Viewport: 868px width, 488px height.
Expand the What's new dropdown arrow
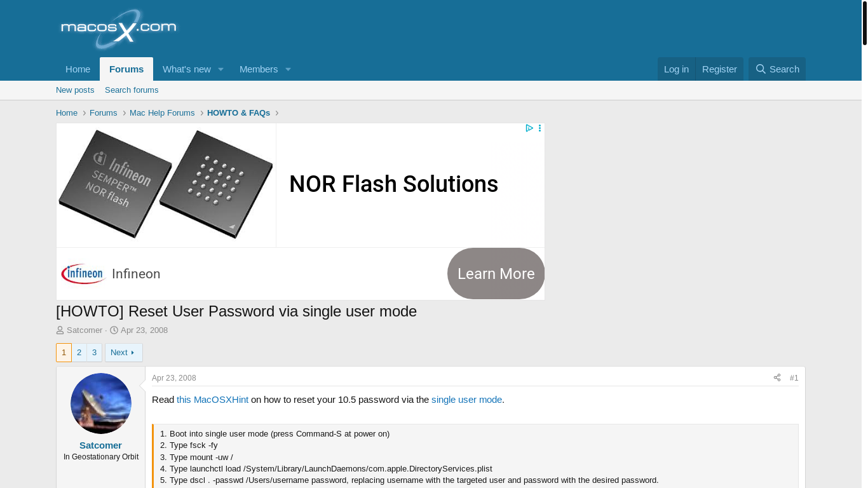[x=220, y=69]
